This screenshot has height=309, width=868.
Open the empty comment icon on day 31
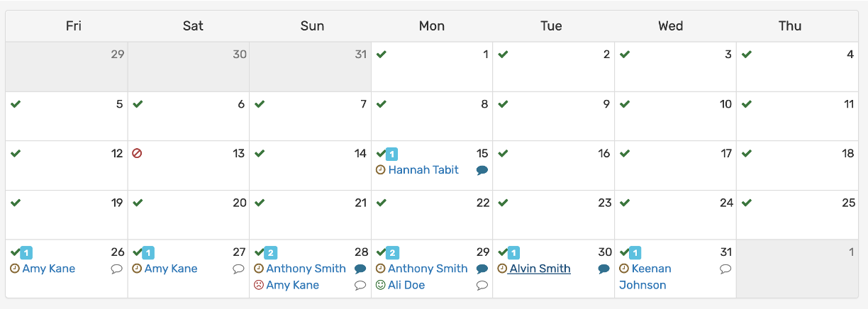(725, 269)
